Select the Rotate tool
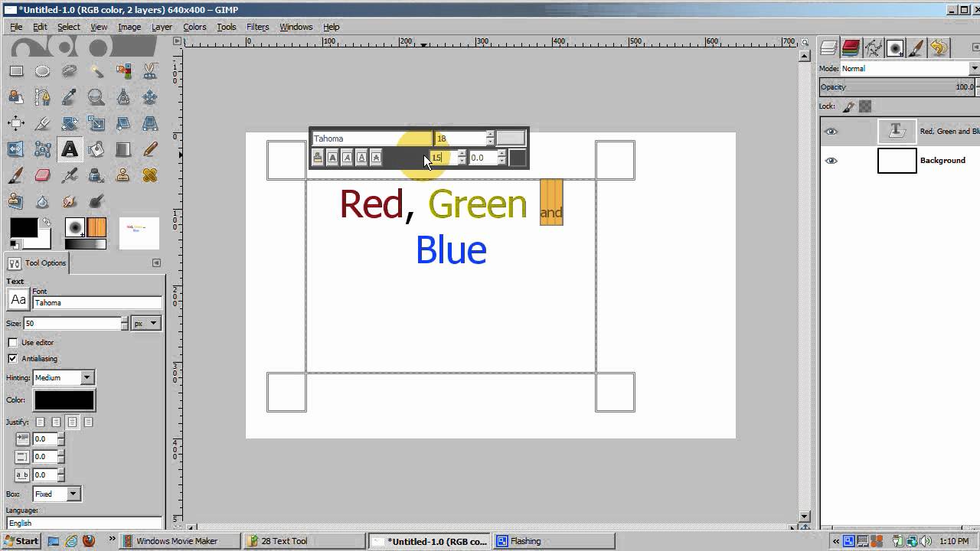Viewport: 980px width, 551px height. (x=70, y=123)
